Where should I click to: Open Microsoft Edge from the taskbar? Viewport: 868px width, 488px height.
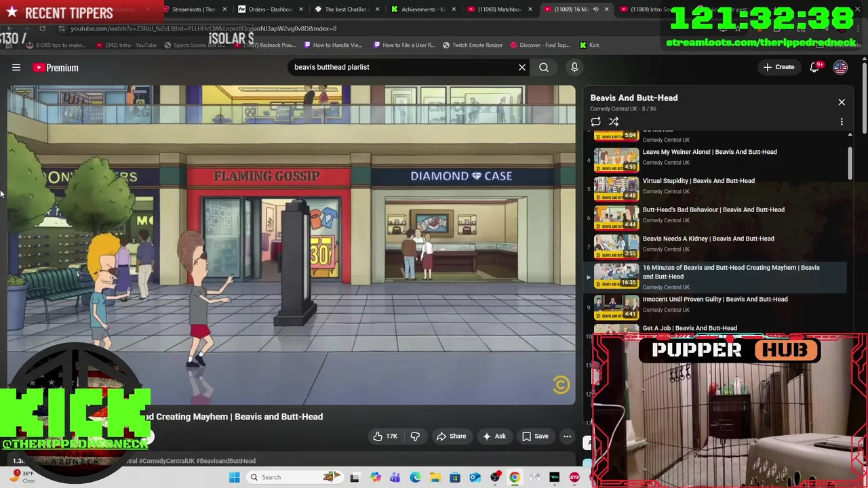click(x=415, y=477)
